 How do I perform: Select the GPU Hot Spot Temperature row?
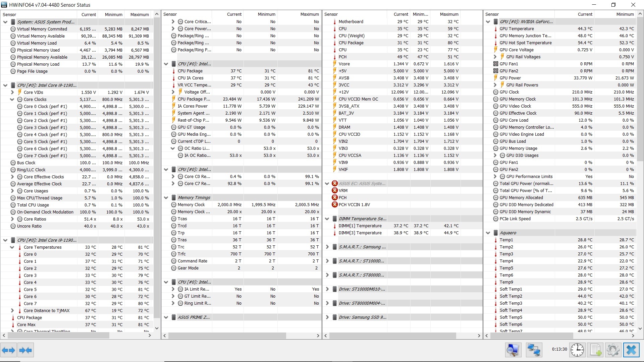pyautogui.click(x=525, y=43)
